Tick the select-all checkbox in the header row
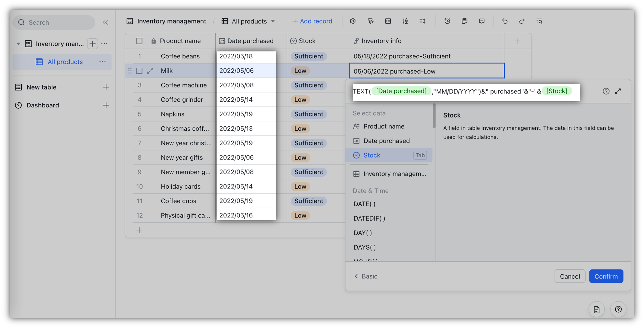 tap(139, 41)
